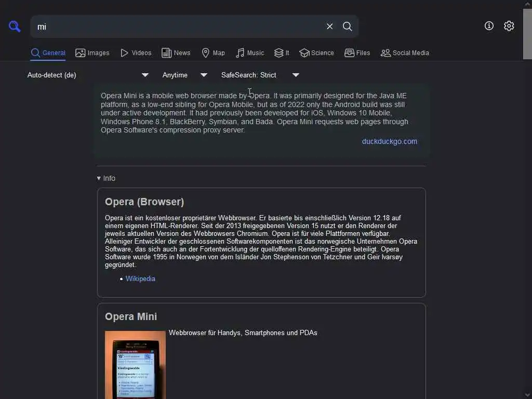Viewport: 532px width, 399px height.
Task: Click the Music tab note icon
Action: point(240,53)
